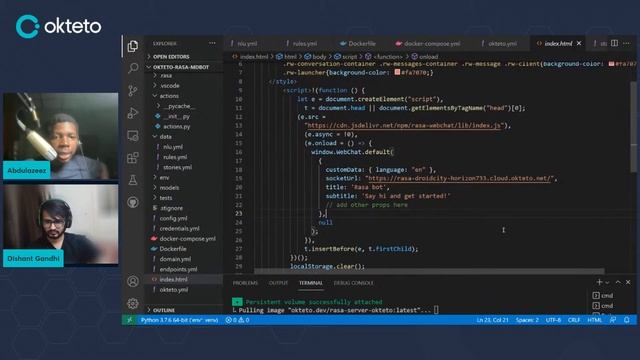Open the Output panel tab
This screenshot has height=360, width=640.
click(x=278, y=283)
